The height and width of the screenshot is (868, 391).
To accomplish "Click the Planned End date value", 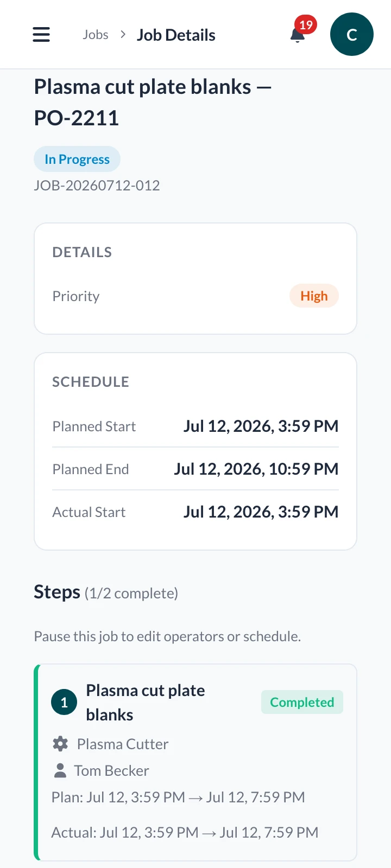I will pyautogui.click(x=256, y=469).
